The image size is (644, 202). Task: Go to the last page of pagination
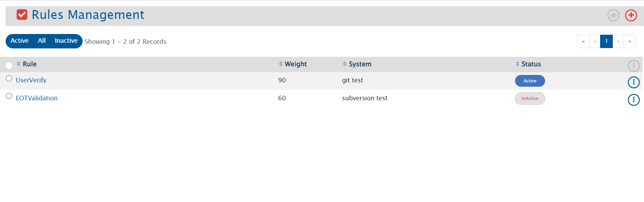point(630,41)
